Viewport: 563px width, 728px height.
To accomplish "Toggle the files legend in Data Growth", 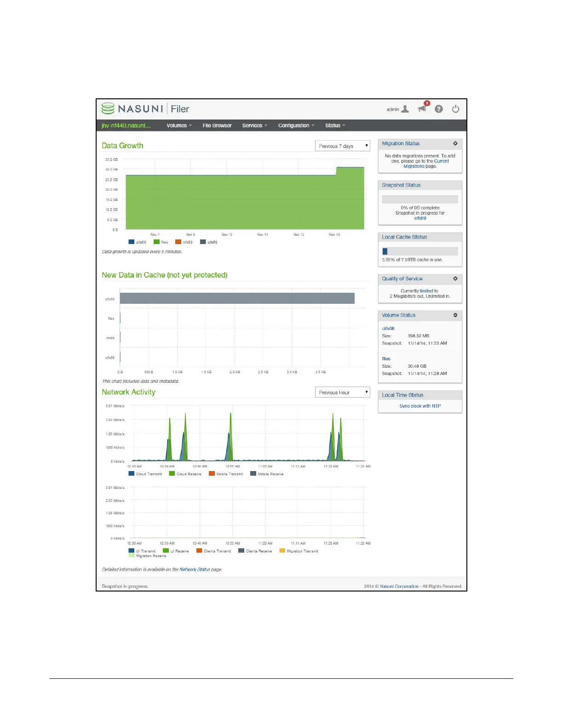I will tap(161, 242).
